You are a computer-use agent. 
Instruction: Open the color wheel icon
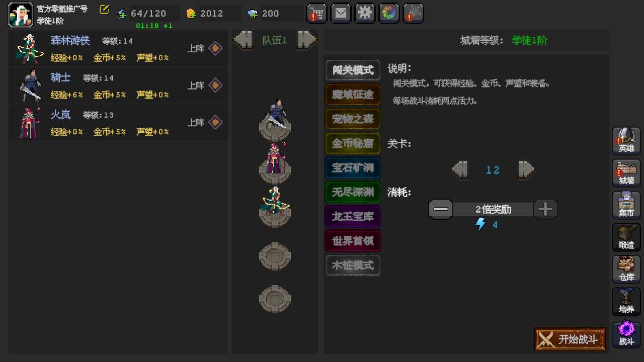[389, 14]
